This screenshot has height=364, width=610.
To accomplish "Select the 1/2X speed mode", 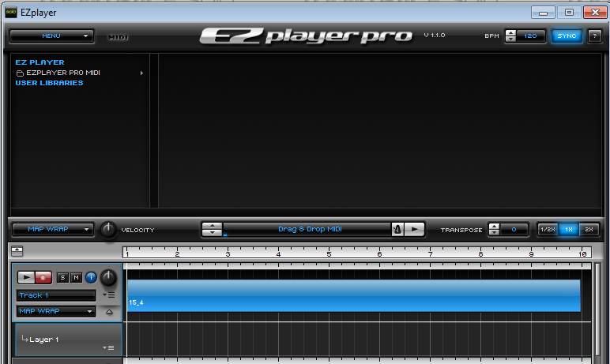I will [548, 230].
